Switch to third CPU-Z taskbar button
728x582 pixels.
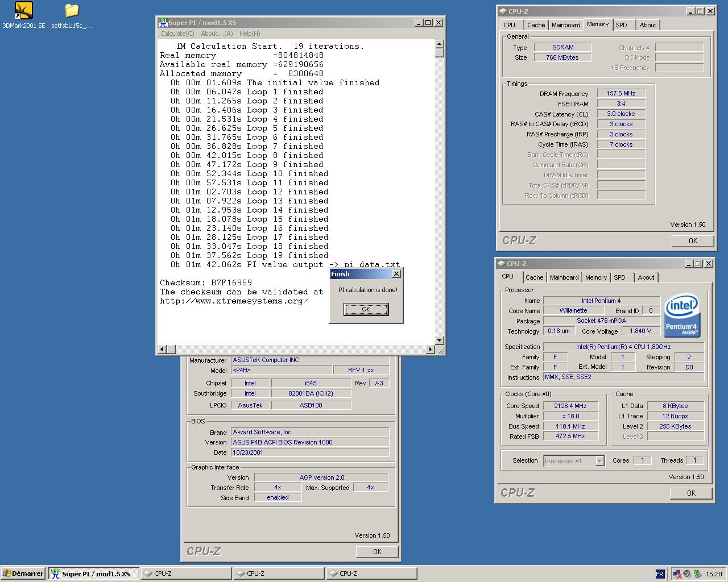point(371,574)
